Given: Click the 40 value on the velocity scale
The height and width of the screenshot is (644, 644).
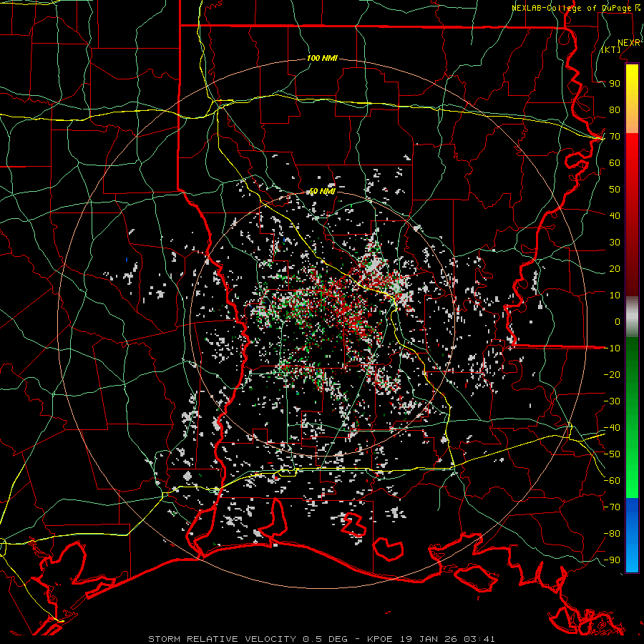Looking at the screenshot, I should [615, 215].
